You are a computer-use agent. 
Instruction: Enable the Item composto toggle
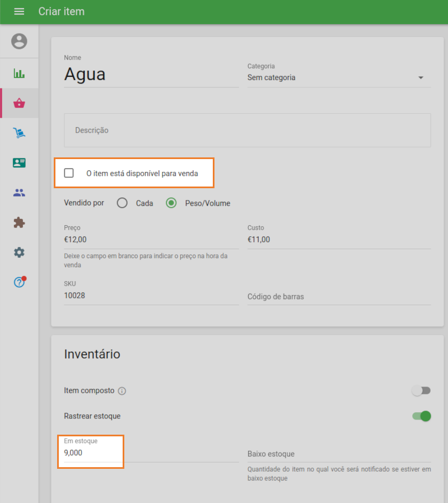click(421, 390)
